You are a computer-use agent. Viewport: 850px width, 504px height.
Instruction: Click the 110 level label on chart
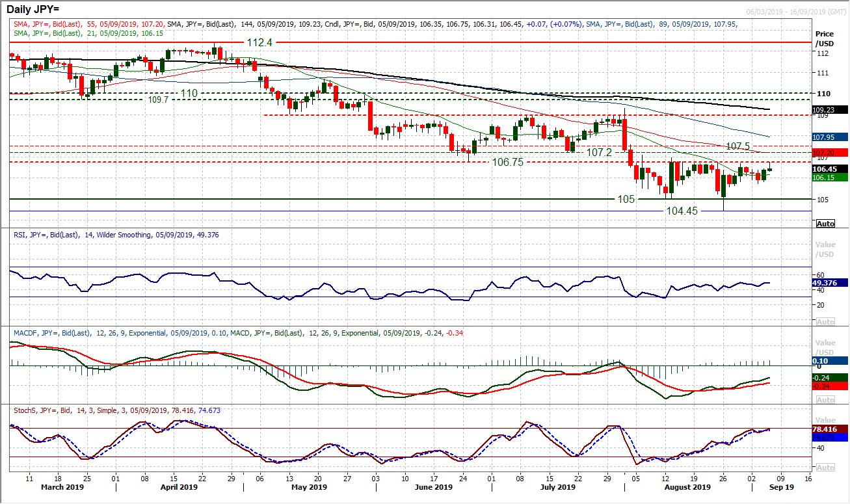coord(189,94)
